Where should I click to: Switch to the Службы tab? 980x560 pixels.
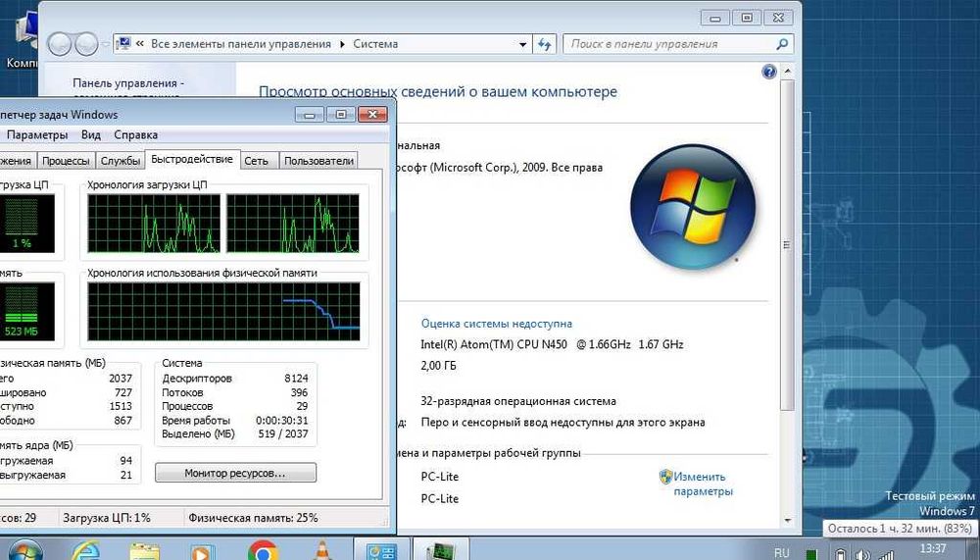point(120,161)
